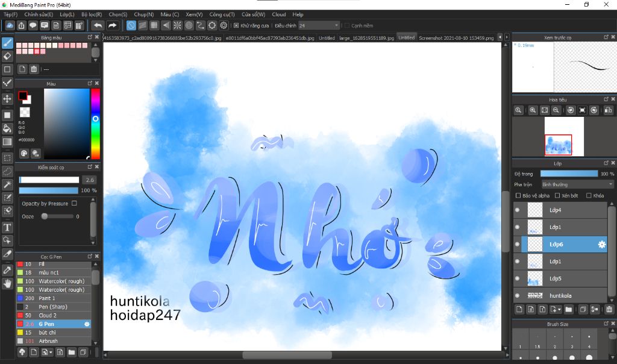Screen dimensions: 617x364
Task: Check Xén bớt option
Action: (x=557, y=196)
